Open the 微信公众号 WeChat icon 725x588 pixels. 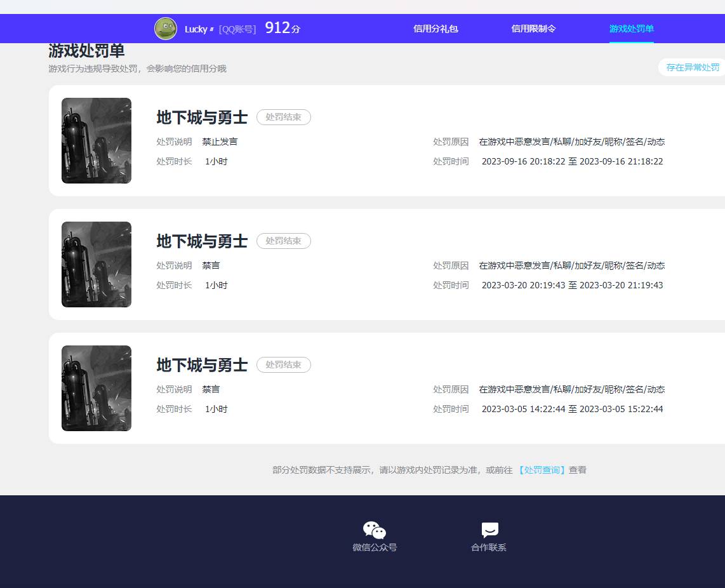coord(375,530)
